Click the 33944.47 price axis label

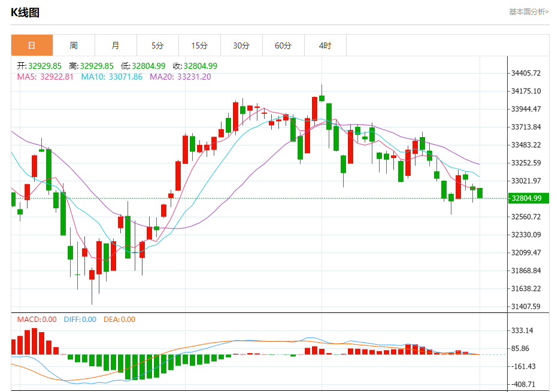click(x=526, y=109)
